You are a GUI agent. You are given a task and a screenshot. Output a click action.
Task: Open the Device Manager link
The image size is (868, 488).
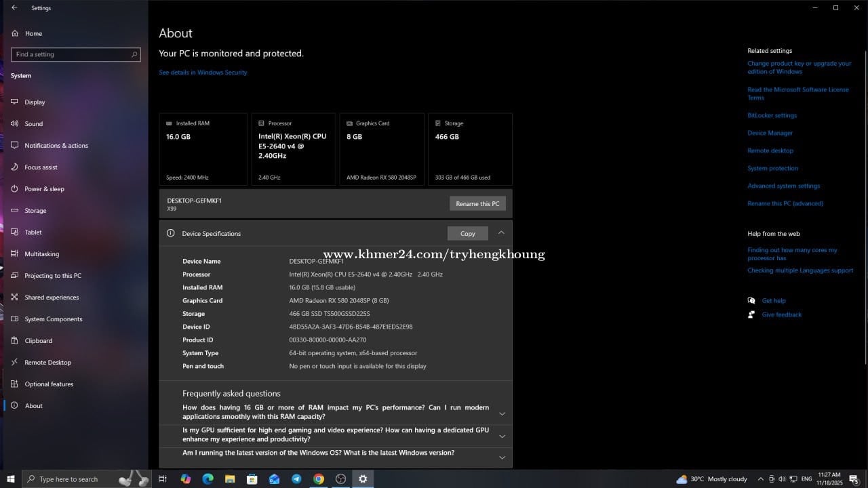pos(770,133)
